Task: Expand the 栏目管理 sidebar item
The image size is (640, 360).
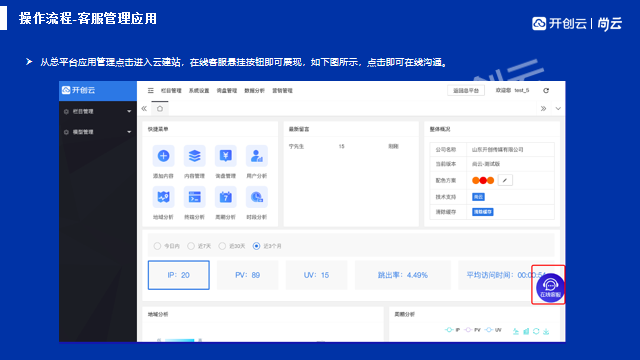Action: click(x=98, y=111)
